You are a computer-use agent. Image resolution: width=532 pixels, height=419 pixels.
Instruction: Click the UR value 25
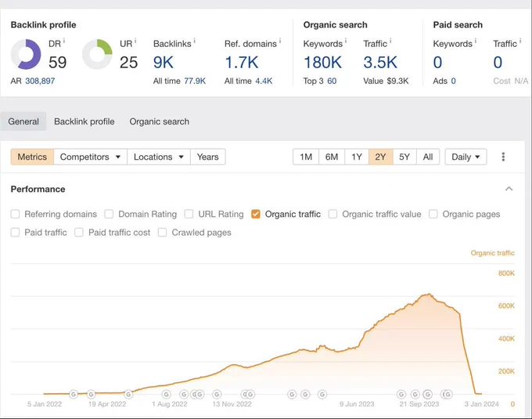click(x=128, y=63)
